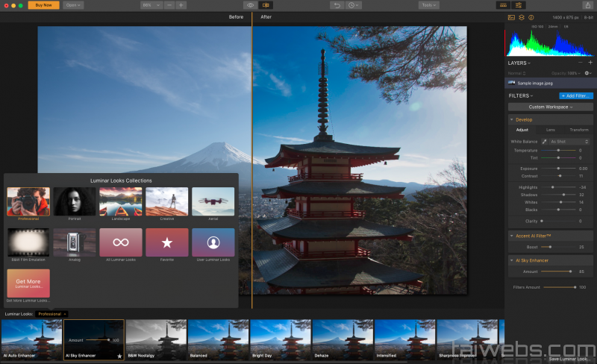This screenshot has height=364, width=597.
Task: Add a new layer with plus icon
Action: (590, 63)
